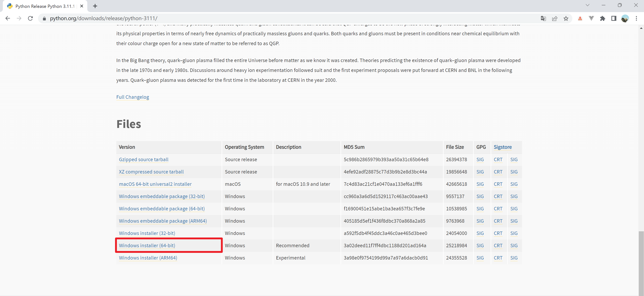The width and height of the screenshot is (644, 296).
Task: Select MD5 sum 5c986b2865979b393aa50a31c65b64e8
Action: click(386, 160)
